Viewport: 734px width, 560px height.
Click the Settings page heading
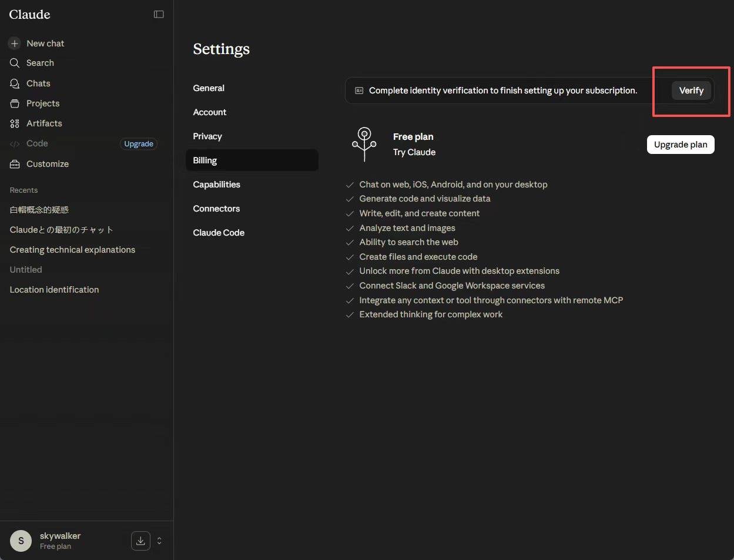click(x=222, y=49)
